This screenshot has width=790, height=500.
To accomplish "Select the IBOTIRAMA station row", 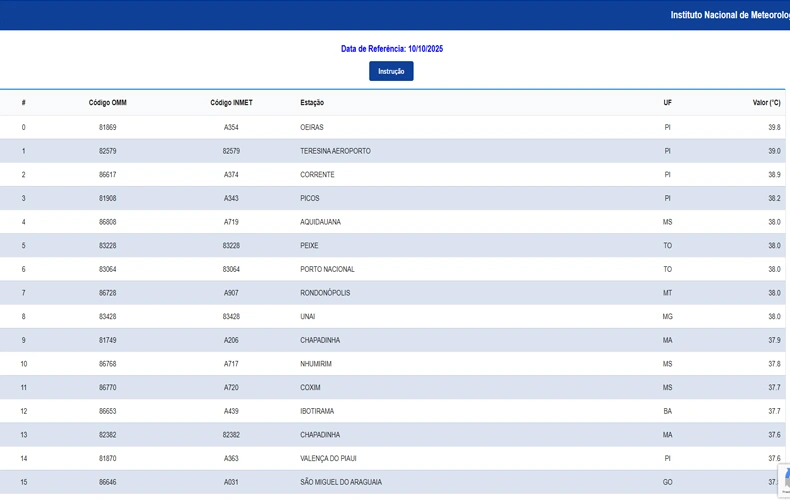I will (x=318, y=411).
